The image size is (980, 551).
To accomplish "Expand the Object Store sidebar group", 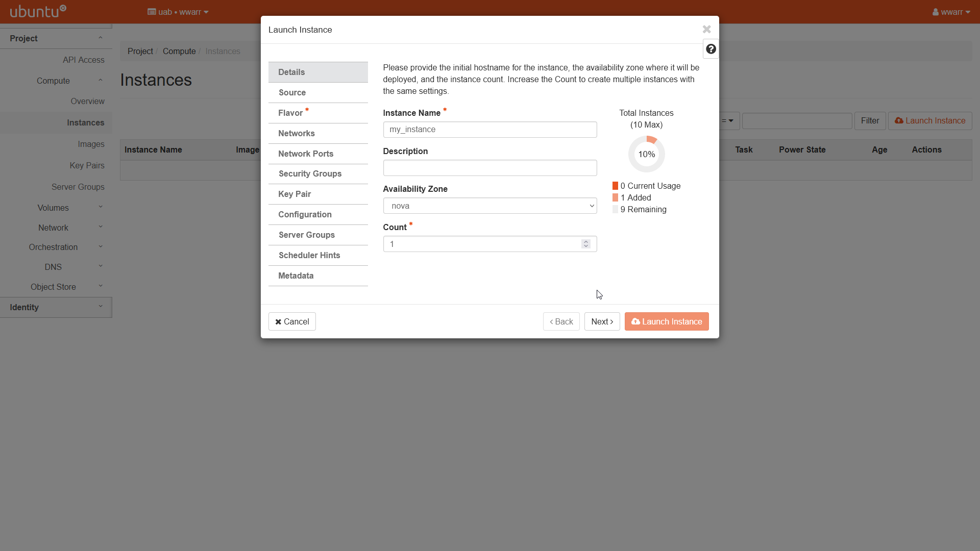I will pyautogui.click(x=56, y=287).
